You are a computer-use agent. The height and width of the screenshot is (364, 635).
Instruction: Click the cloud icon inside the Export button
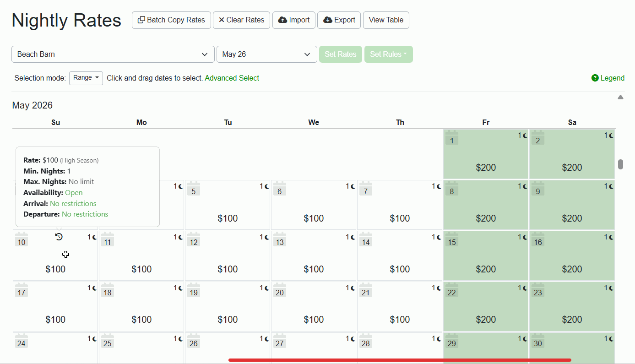(x=328, y=20)
